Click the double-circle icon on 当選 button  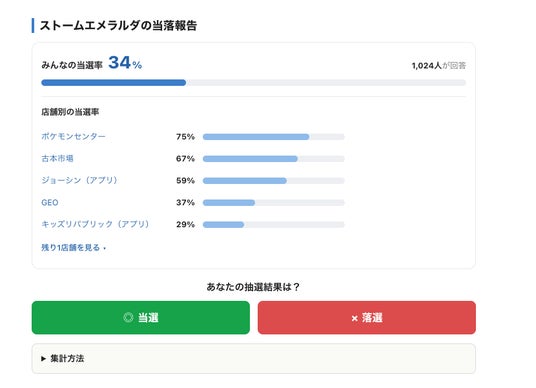pyautogui.click(x=128, y=318)
